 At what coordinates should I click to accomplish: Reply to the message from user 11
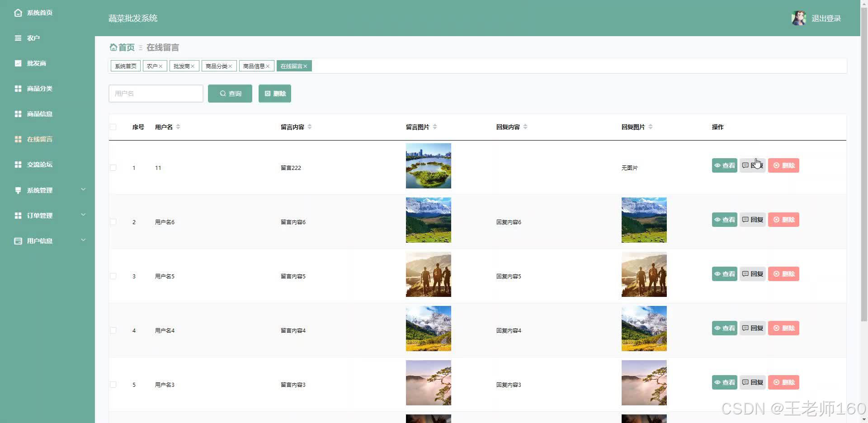click(753, 165)
